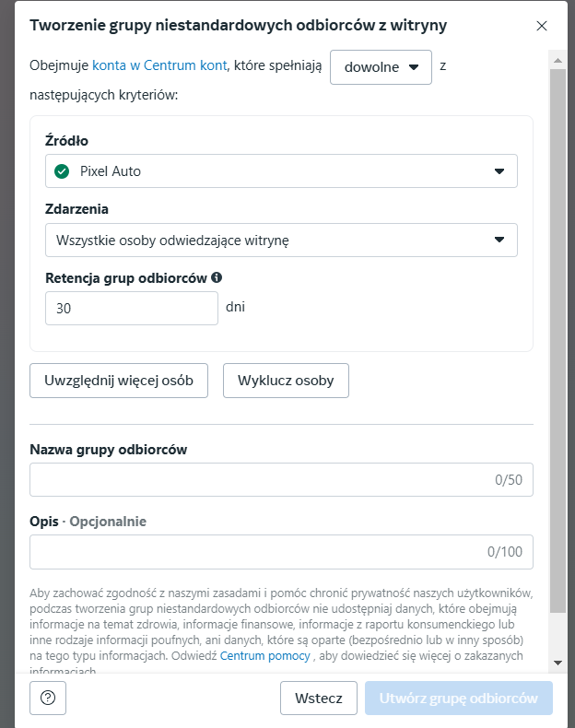Go back with the Wstecz button
Screen dimensions: 575x728
pos(319,699)
